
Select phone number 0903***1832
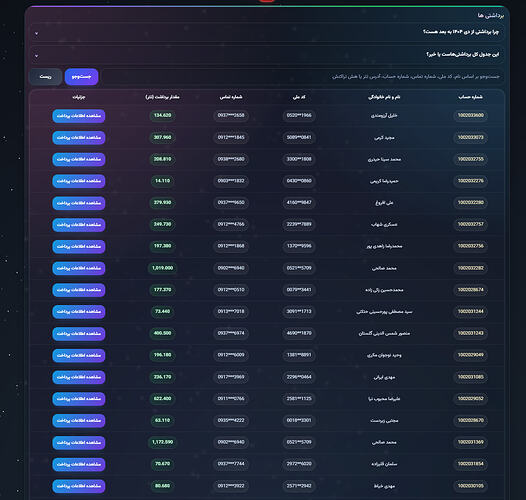(231, 181)
